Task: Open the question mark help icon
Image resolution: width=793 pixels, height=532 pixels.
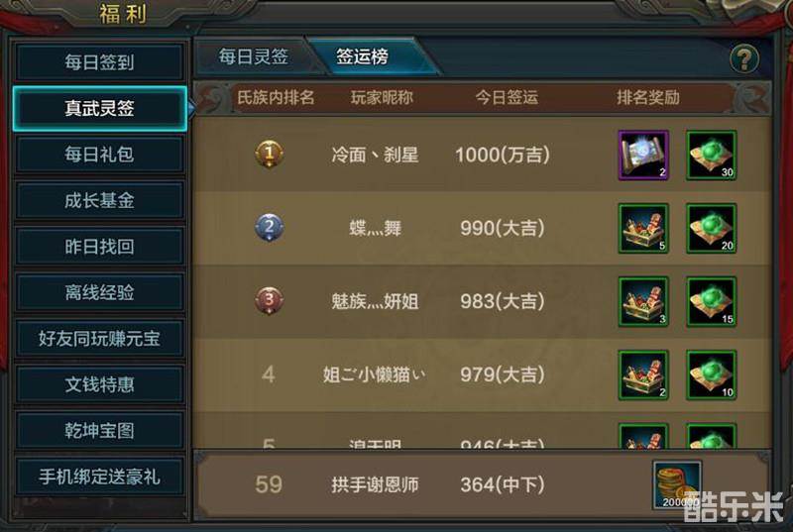Action: coord(744,59)
